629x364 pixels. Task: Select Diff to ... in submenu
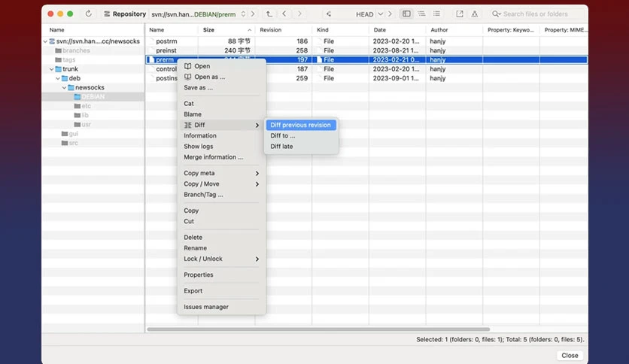point(301,135)
